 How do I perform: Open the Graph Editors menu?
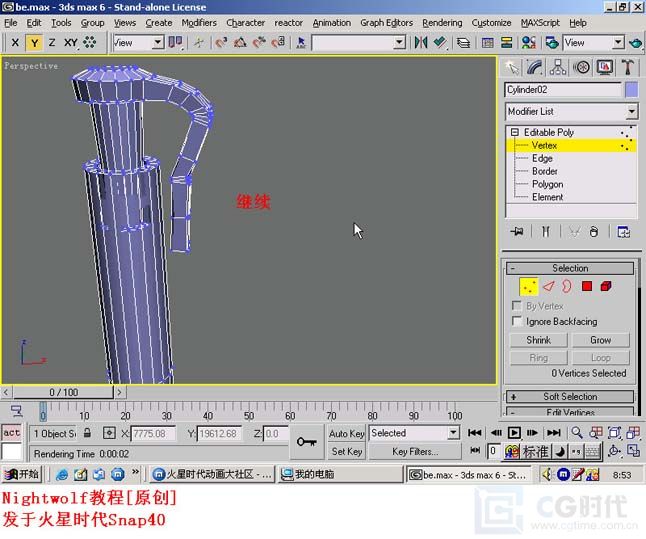(x=386, y=23)
